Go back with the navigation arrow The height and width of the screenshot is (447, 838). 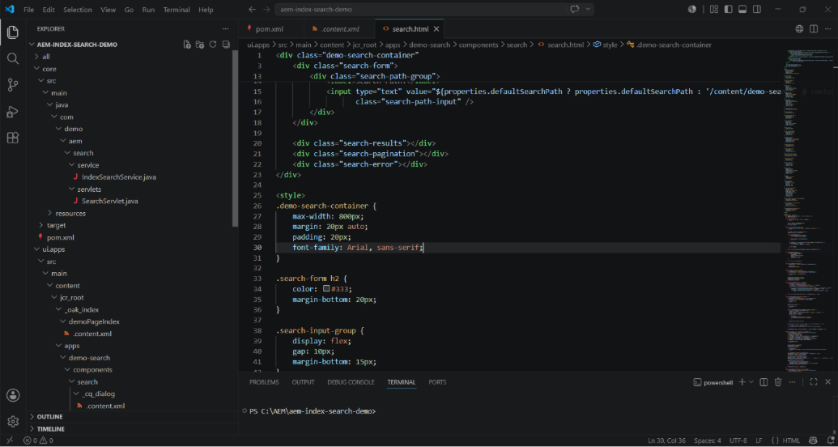253,10
